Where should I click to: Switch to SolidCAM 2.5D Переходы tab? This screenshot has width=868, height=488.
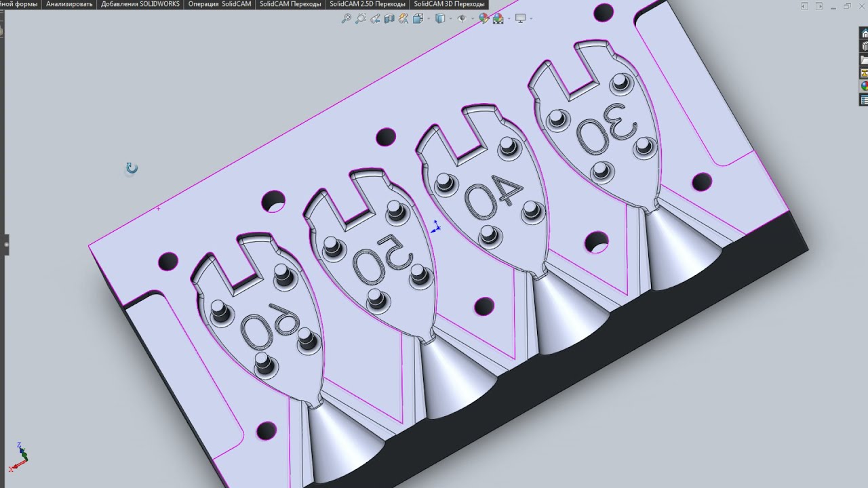point(368,4)
